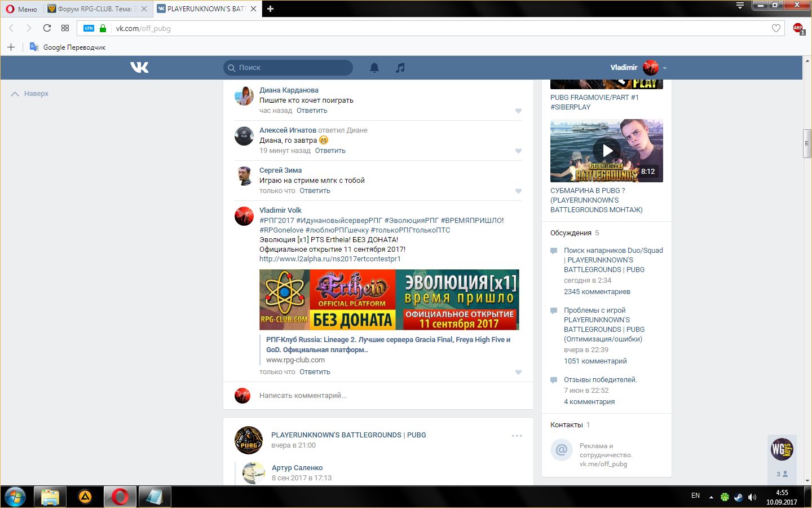Open Сергей Зима profile name
812x508 pixels.
(x=280, y=170)
